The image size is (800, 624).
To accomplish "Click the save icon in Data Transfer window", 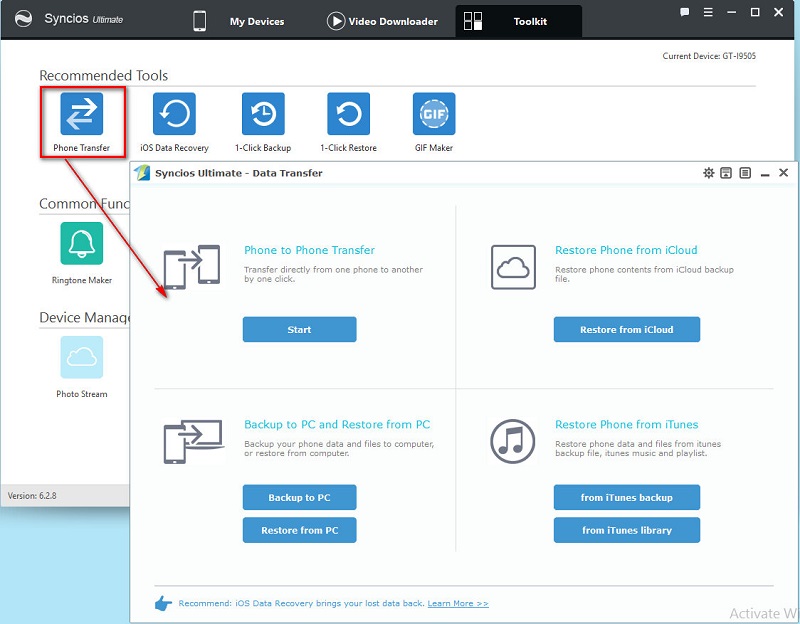I will [x=726, y=173].
